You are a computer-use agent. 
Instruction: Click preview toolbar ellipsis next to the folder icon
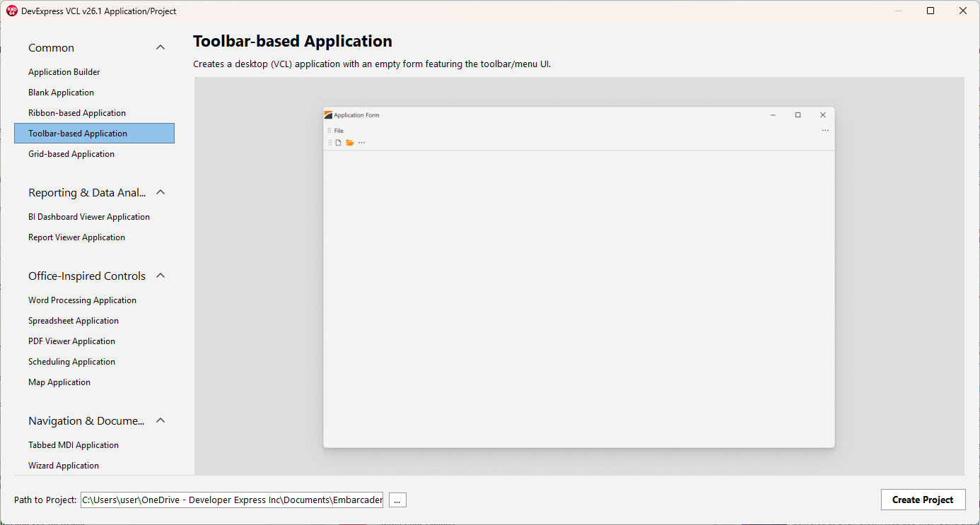361,143
